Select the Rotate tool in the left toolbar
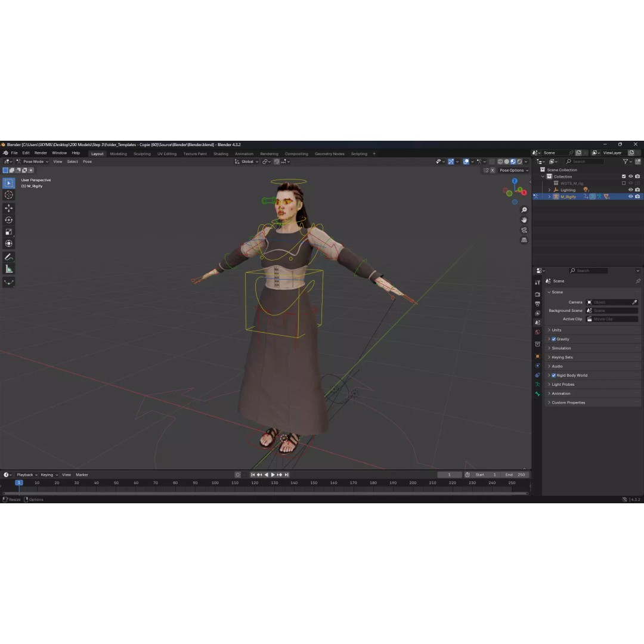Viewport: 644px width, 644px height. [8, 220]
